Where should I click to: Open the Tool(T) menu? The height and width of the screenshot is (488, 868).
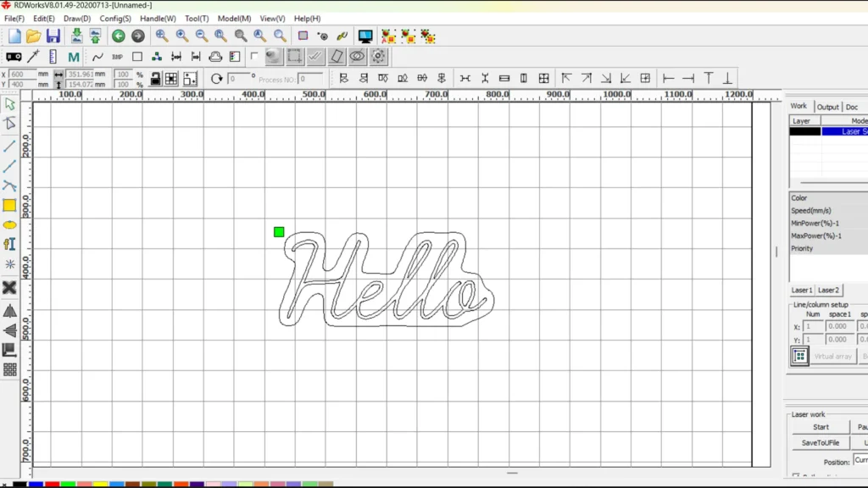tap(197, 19)
